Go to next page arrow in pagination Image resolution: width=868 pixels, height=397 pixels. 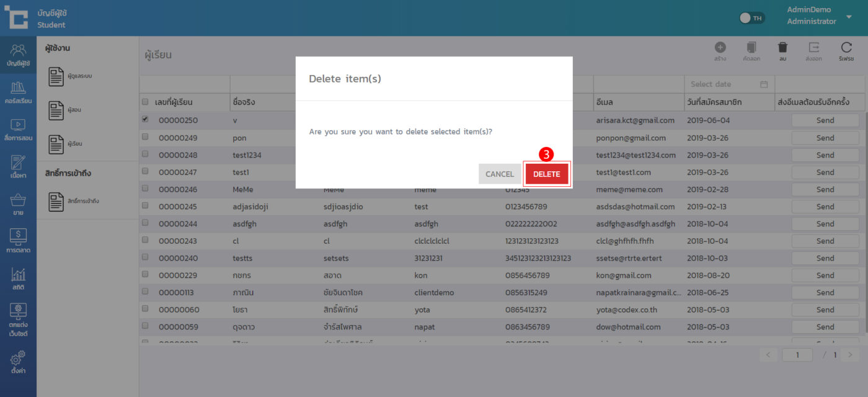click(x=850, y=355)
